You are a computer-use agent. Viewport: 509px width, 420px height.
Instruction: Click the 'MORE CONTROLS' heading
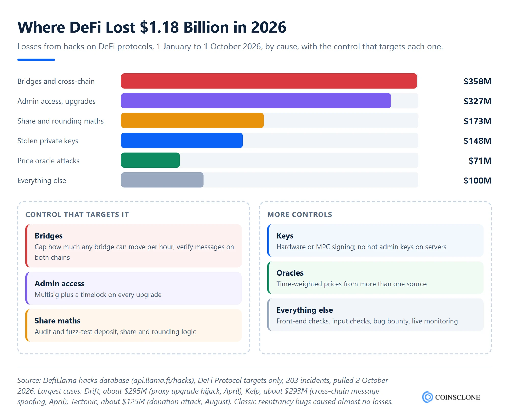click(299, 215)
